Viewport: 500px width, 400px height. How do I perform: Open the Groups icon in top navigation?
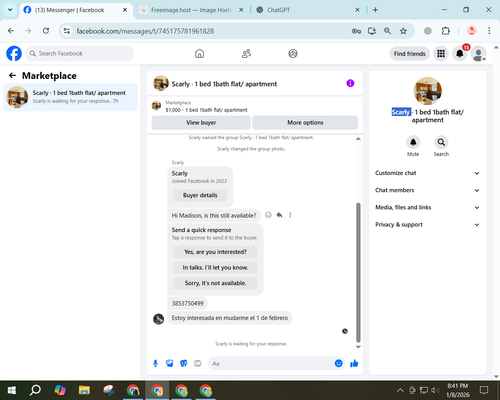293,53
